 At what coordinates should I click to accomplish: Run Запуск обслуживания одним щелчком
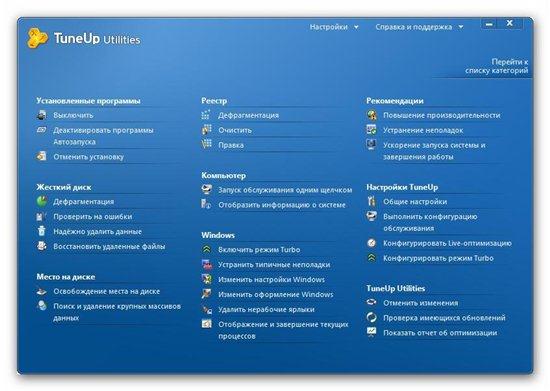[285, 190]
